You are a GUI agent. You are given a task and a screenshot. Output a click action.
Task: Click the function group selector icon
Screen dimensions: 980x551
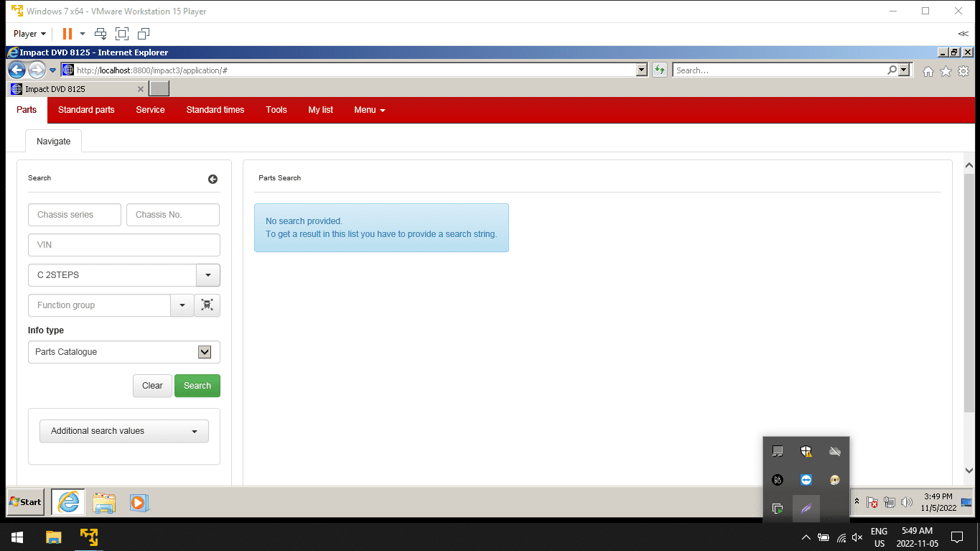(x=207, y=305)
